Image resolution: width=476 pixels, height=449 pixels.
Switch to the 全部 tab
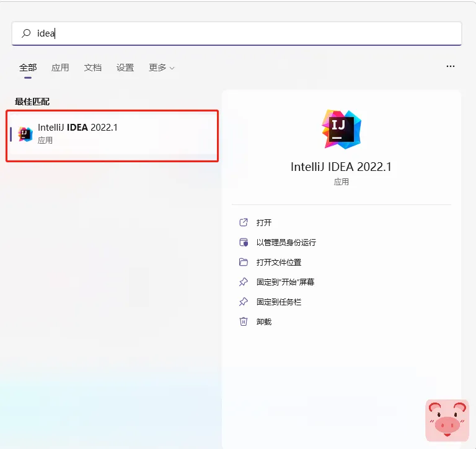[x=28, y=68]
